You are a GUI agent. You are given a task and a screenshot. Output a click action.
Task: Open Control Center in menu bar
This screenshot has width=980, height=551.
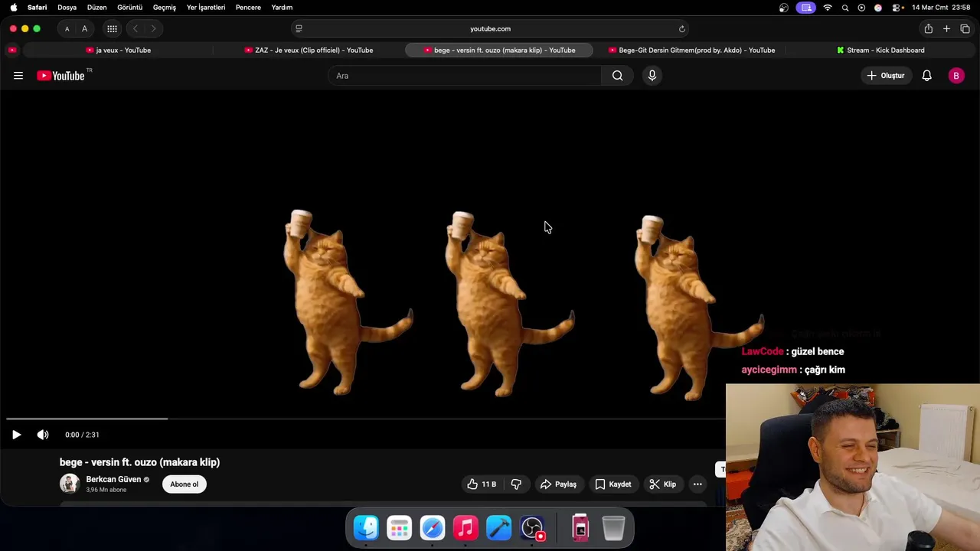click(896, 8)
